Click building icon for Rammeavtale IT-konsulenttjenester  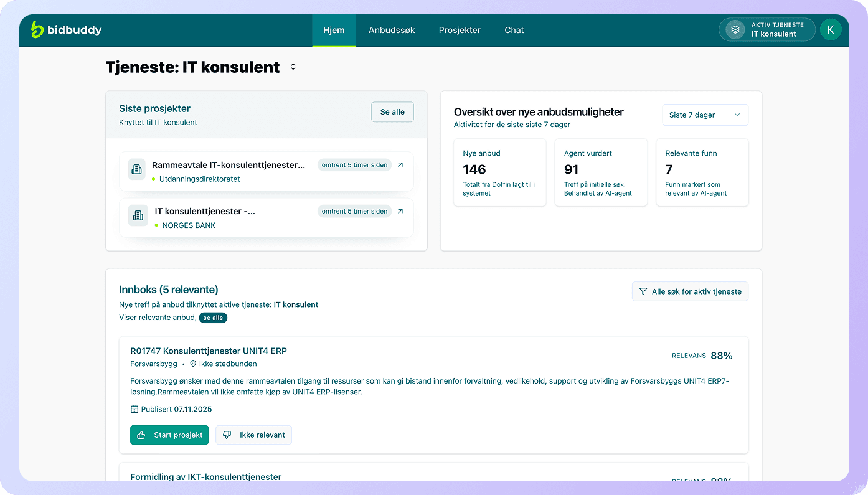(x=137, y=169)
